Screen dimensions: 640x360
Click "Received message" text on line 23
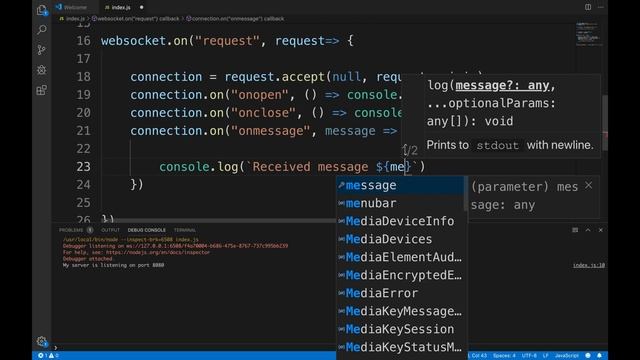310,167
